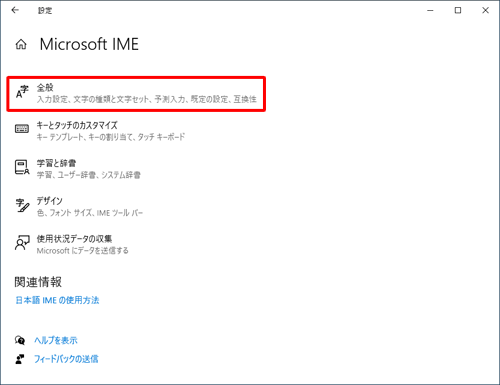Click the pen icon for デザイン
This screenshot has width=500, height=385.
(x=22, y=205)
